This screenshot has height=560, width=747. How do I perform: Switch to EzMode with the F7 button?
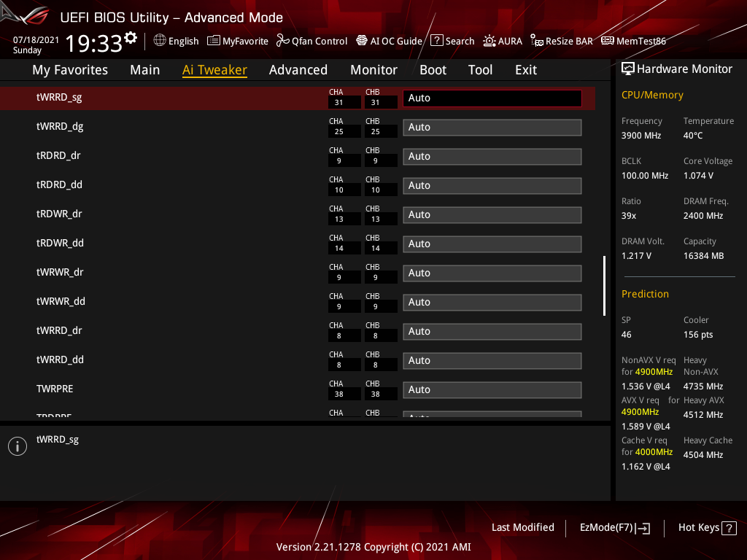(614, 527)
